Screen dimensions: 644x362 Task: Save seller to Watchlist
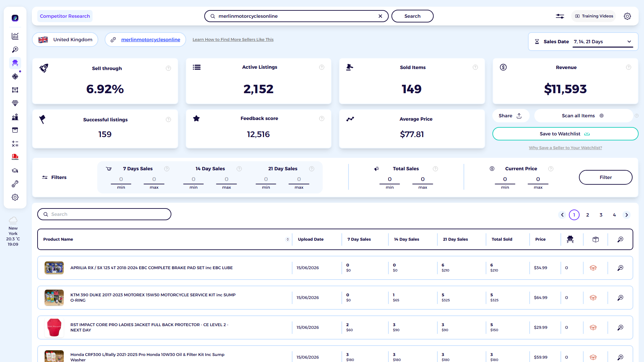pos(565,134)
